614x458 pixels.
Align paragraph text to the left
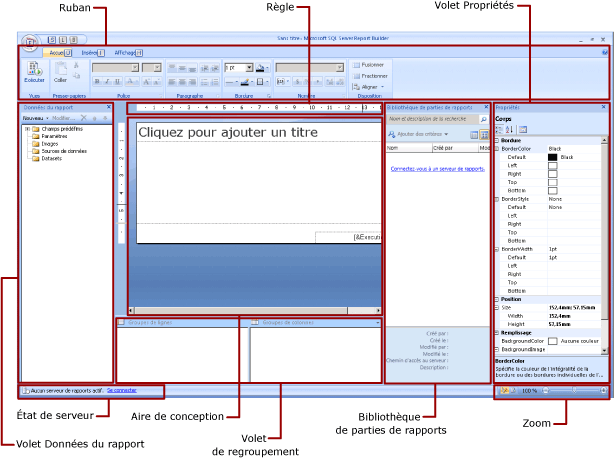172,82
